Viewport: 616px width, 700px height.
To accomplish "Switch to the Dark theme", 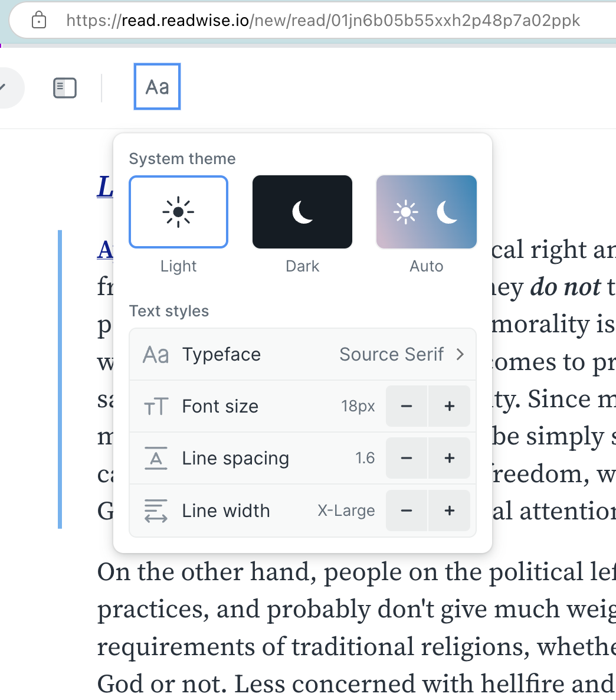I will click(x=302, y=212).
